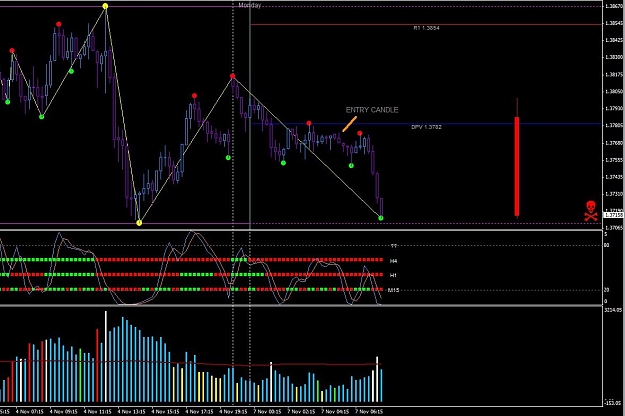
Task: Click the white volume bar near 7 Nov 06:15
Action: pos(377,379)
